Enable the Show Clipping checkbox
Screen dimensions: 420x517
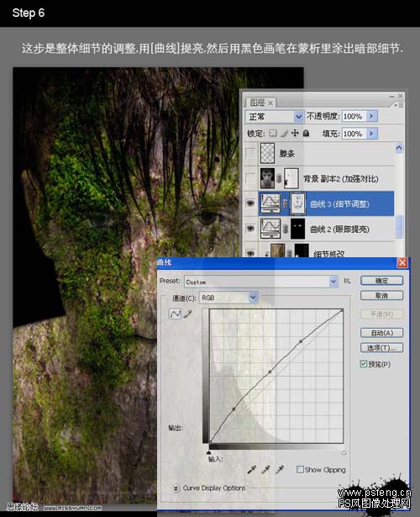coord(300,469)
